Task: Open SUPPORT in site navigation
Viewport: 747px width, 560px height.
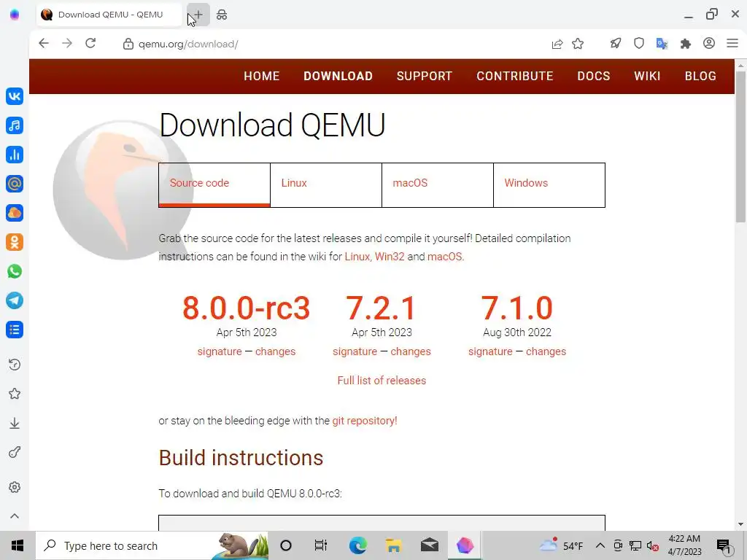Action: tap(425, 76)
